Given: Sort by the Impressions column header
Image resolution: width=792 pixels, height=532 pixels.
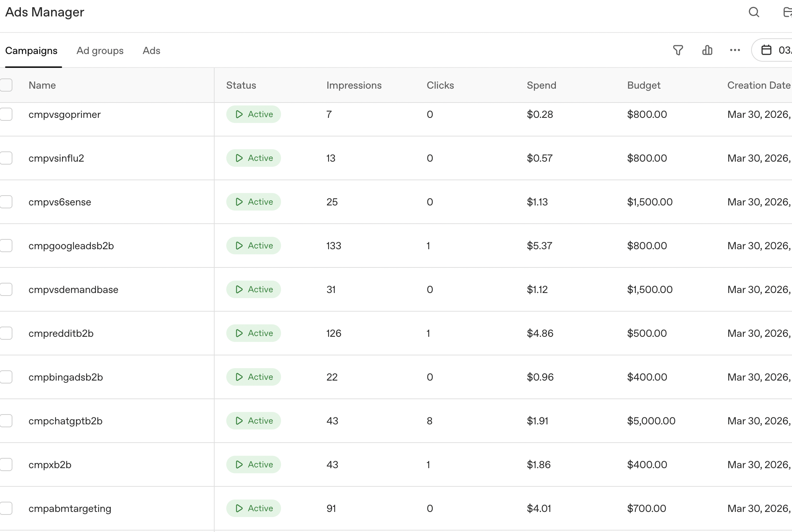Looking at the screenshot, I should [354, 85].
